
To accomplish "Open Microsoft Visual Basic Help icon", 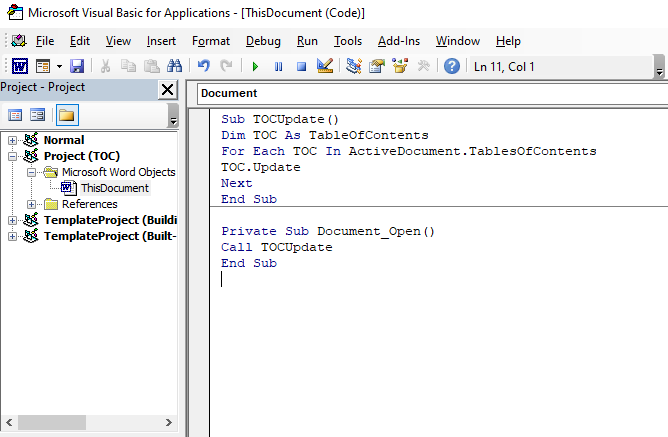I will click(x=452, y=66).
